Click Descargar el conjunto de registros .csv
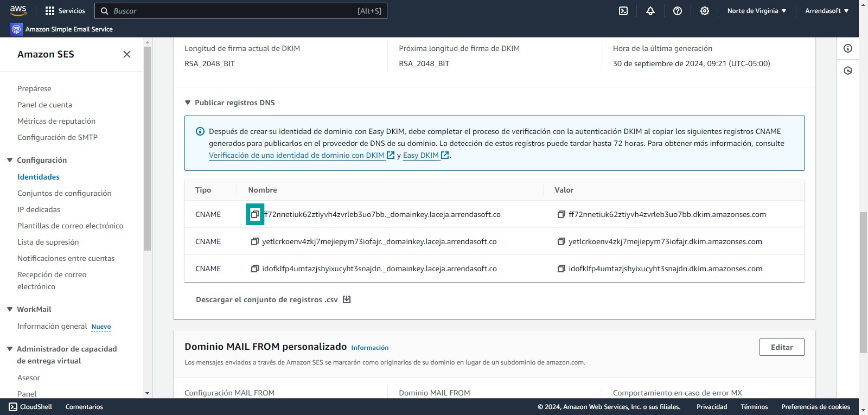868x415 pixels. coord(273,299)
